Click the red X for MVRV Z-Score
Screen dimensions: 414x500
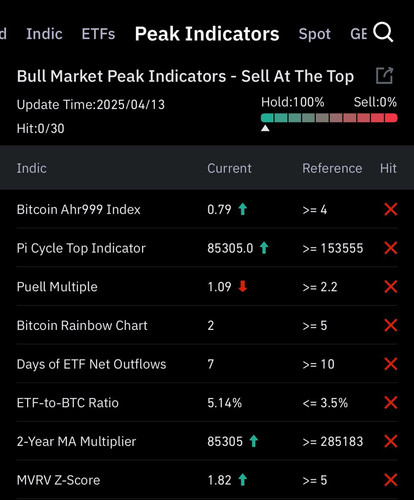point(391,480)
